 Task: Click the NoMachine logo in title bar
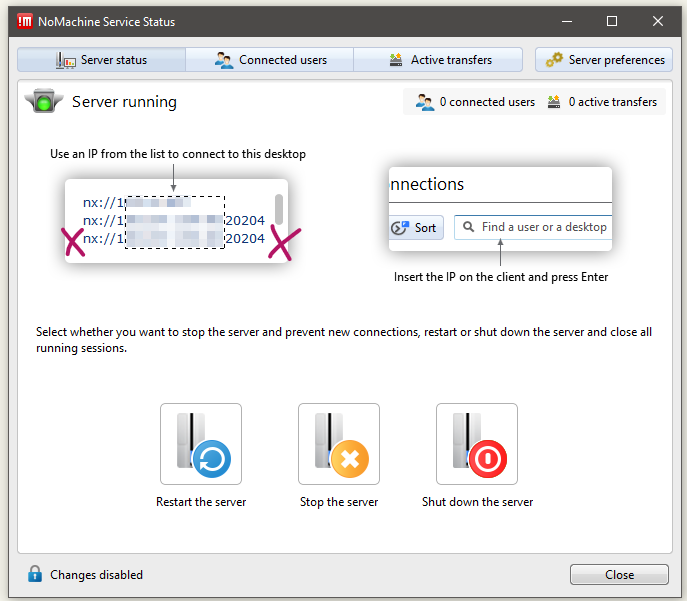pos(25,21)
